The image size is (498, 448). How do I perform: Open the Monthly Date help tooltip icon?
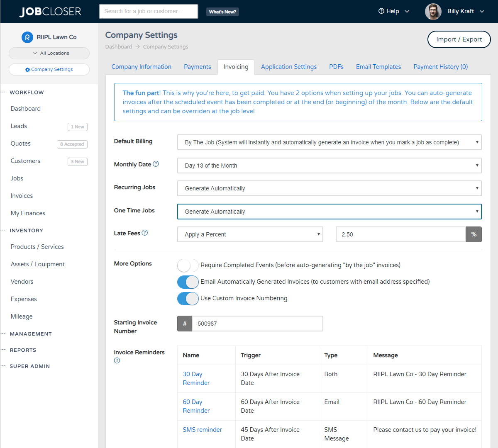pos(156,164)
